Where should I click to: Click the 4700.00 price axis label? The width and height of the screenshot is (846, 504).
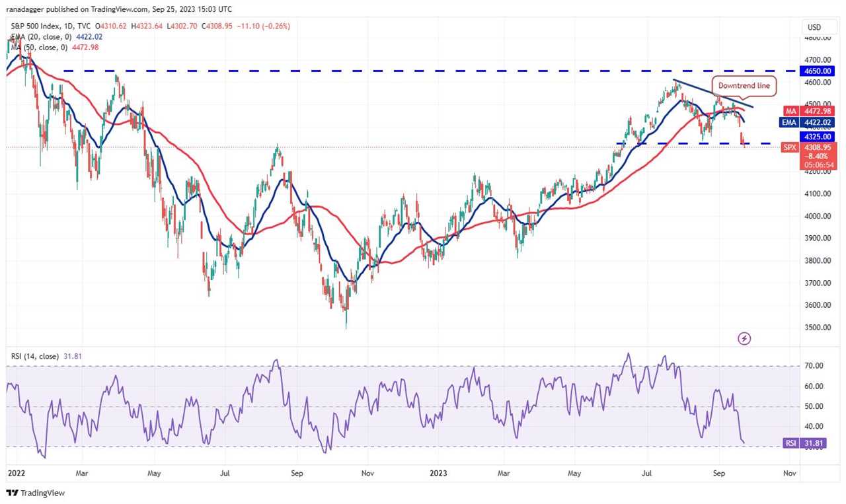pos(819,59)
